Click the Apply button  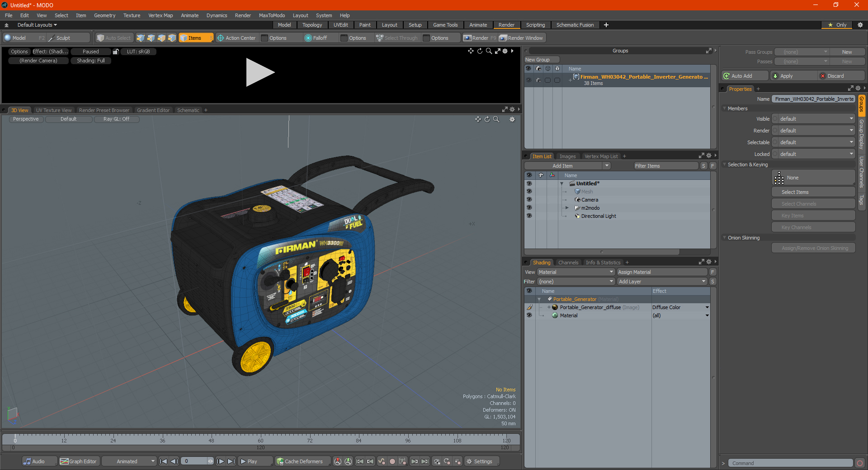tap(793, 76)
